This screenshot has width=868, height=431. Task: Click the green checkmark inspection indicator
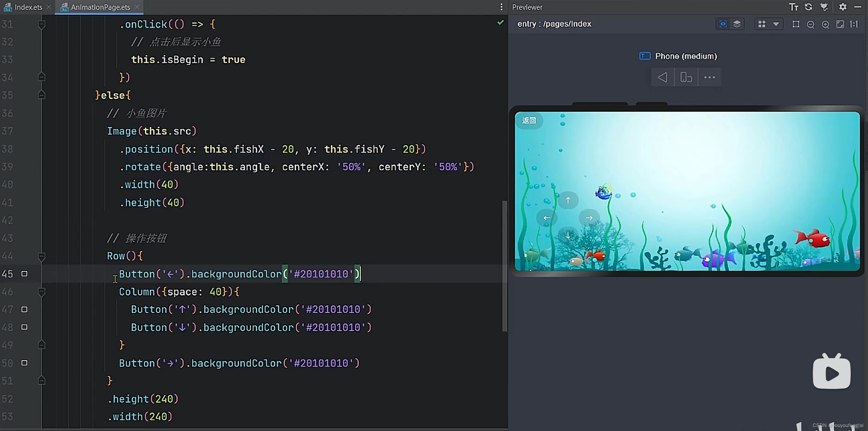500,23
